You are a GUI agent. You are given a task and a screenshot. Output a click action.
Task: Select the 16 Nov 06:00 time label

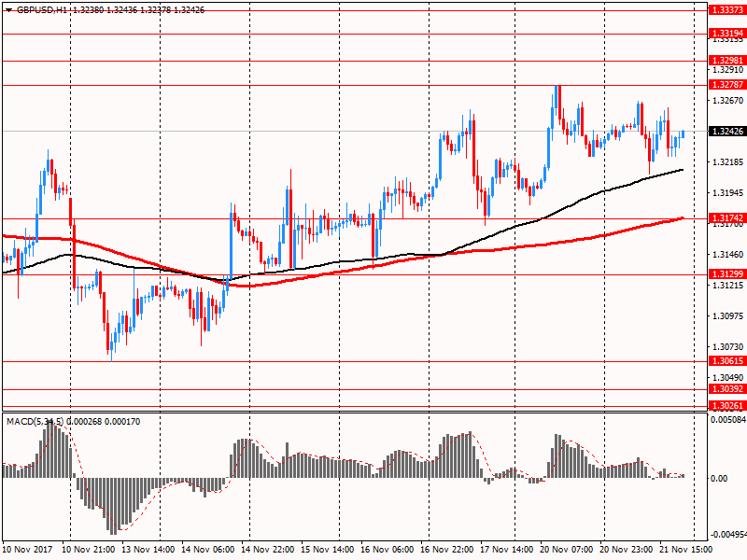388,550
